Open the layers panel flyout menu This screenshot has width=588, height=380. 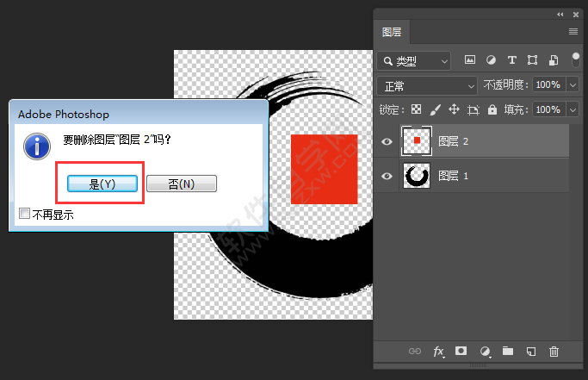tap(573, 32)
